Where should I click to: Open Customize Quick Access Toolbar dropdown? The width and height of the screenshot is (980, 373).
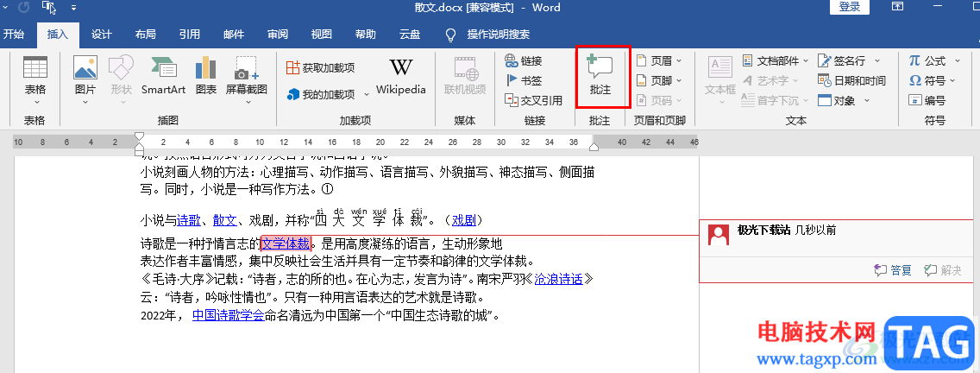pos(73,8)
